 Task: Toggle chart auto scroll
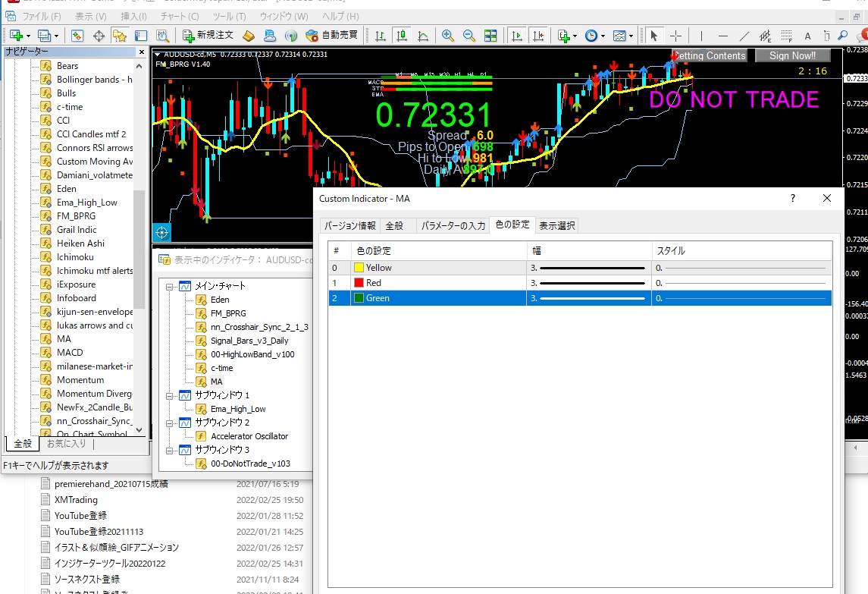tap(517, 36)
